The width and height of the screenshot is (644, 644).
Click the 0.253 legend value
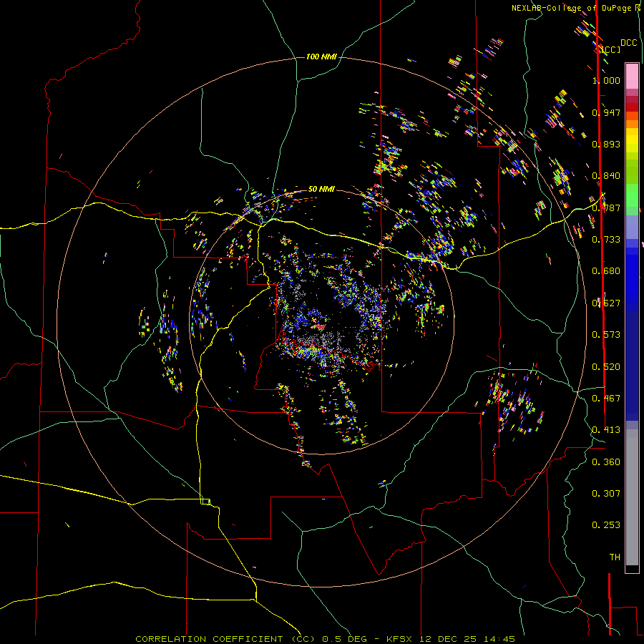pyautogui.click(x=606, y=525)
